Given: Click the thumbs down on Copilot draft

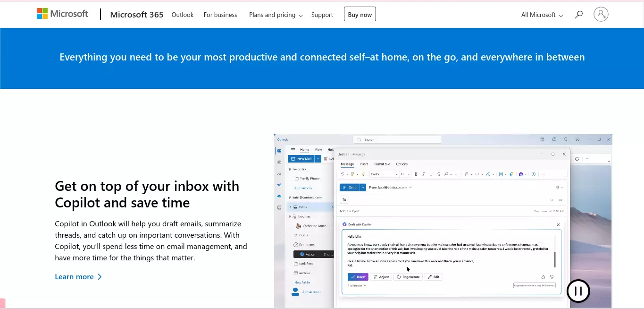Looking at the screenshot, I should [x=552, y=277].
